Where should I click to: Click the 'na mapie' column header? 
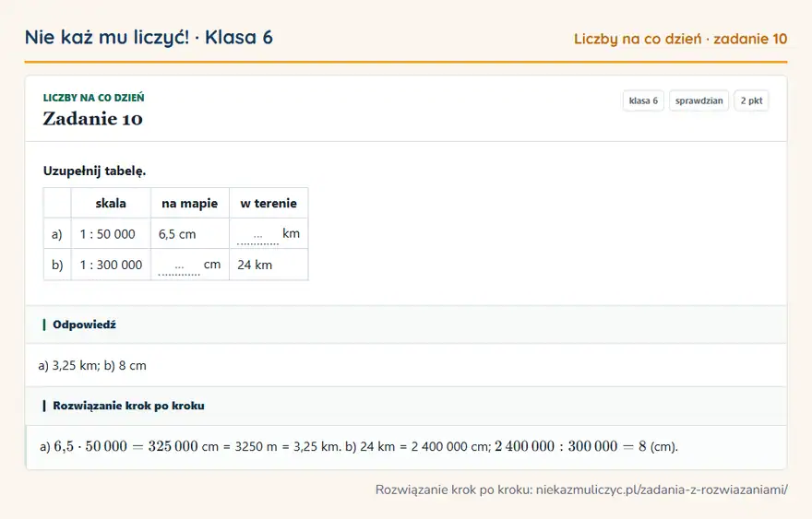[189, 203]
